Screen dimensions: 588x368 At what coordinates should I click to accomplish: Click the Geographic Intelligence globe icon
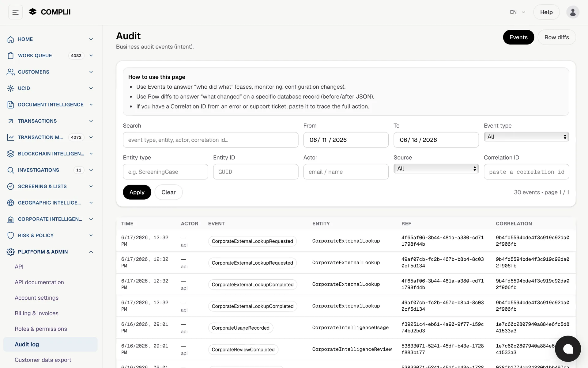(x=11, y=203)
